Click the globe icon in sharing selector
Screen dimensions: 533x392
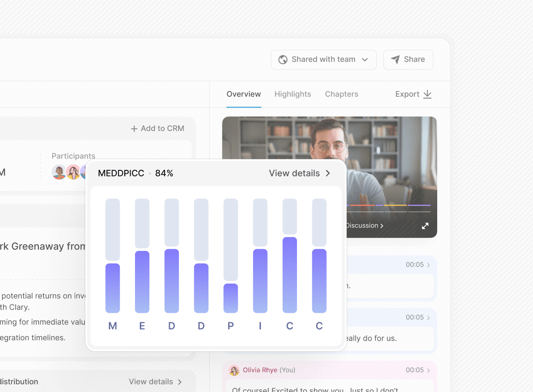[x=283, y=60]
